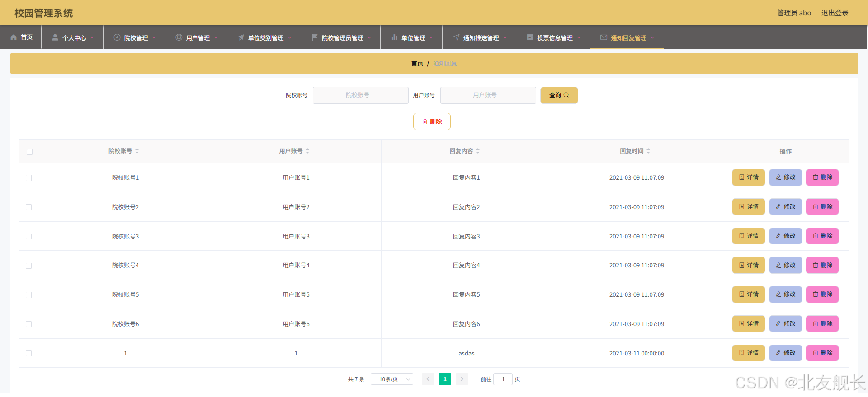Viewport: 868px width, 397px height.
Task: Click the sort arrows on 用户账号 column
Action: pyautogui.click(x=307, y=151)
